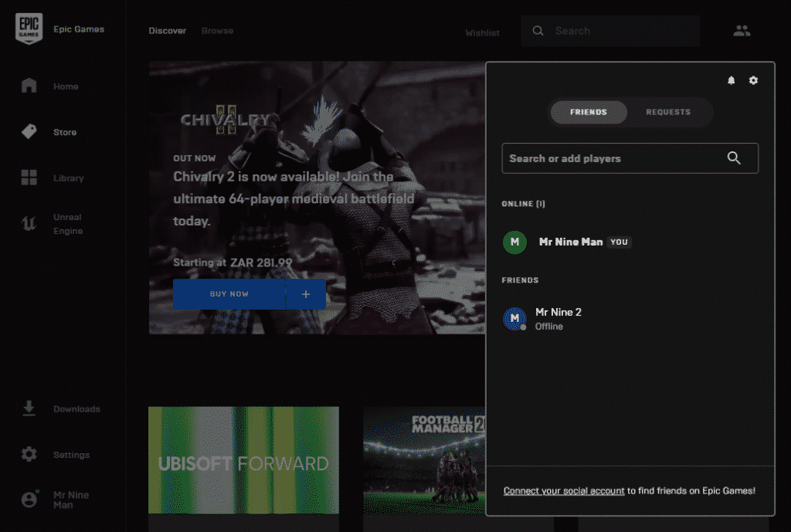Screen dimensions: 791x532
Task: Click the Unreal Engine logo icon
Action: pyautogui.click(x=29, y=223)
